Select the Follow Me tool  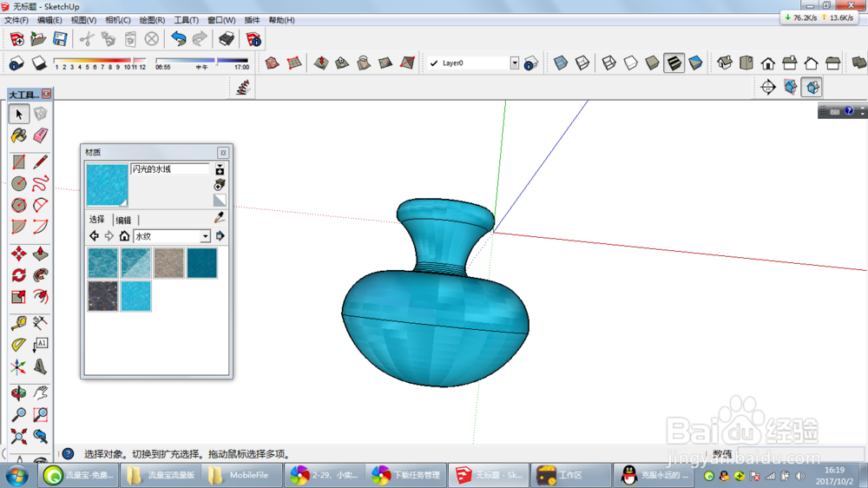point(41,275)
